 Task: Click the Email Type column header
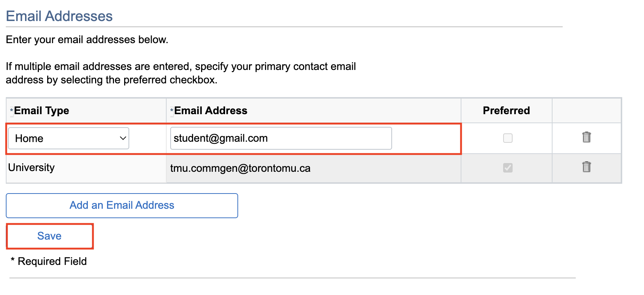[41, 111]
